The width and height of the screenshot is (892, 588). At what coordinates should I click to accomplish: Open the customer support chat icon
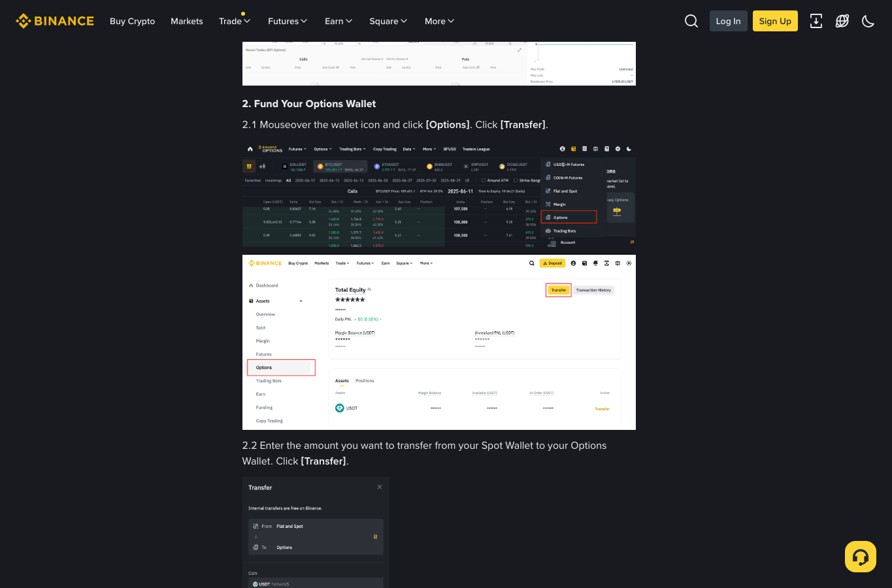861,557
